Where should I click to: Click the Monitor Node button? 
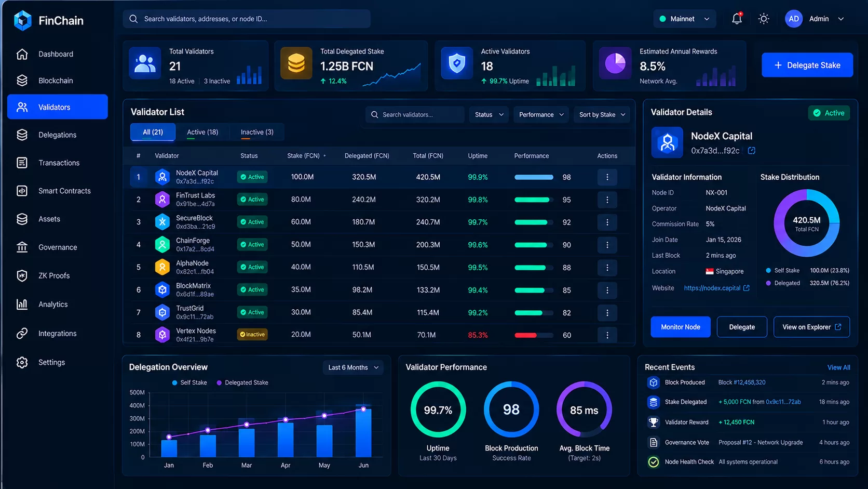click(x=681, y=327)
